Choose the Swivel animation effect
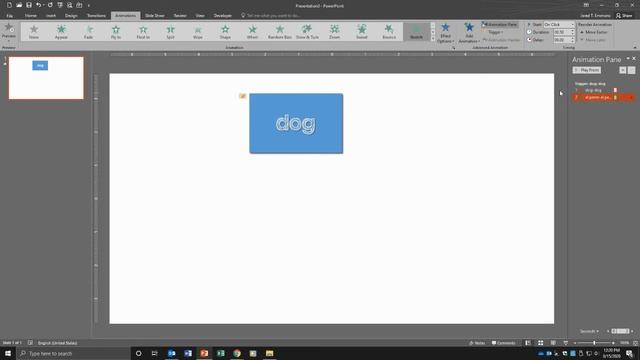The width and height of the screenshot is (640, 360). [x=362, y=32]
